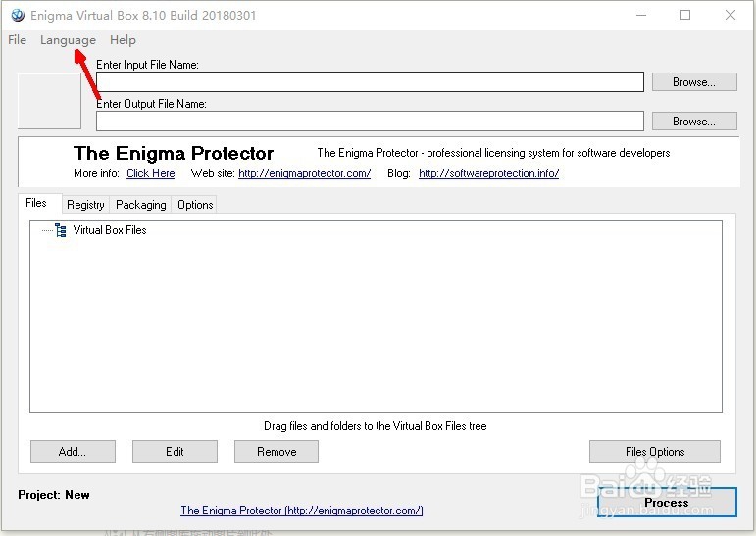
Task: Click the 'Drag files and folders' hint text
Action: tap(376, 426)
